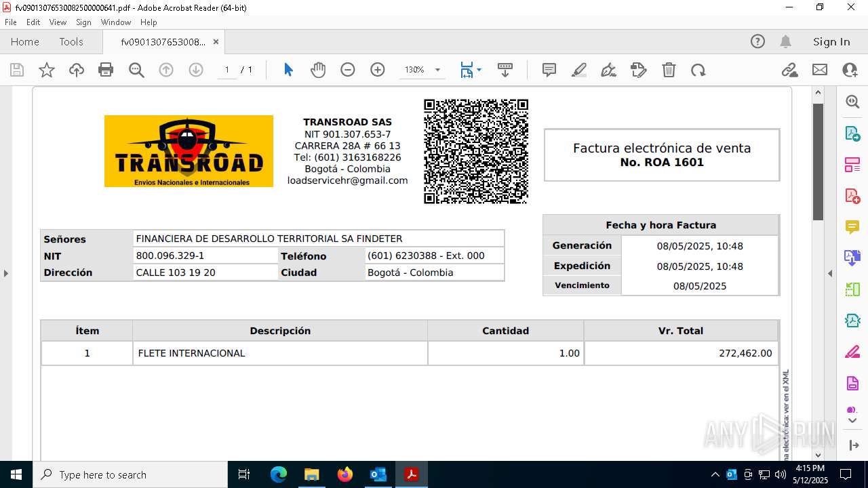Viewport: 868px width, 488px height.
Task: Send the file by email
Action: (820, 70)
